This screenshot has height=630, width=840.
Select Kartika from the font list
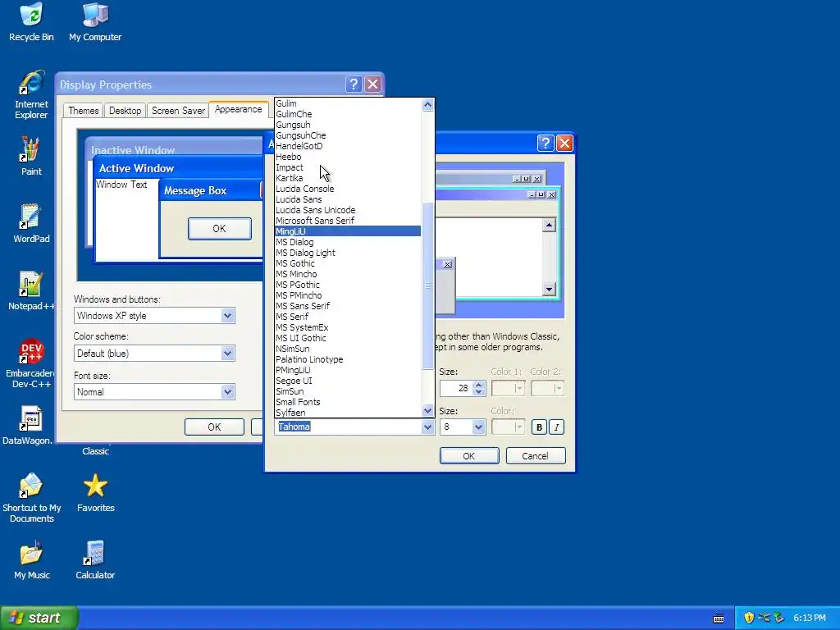pos(348,178)
